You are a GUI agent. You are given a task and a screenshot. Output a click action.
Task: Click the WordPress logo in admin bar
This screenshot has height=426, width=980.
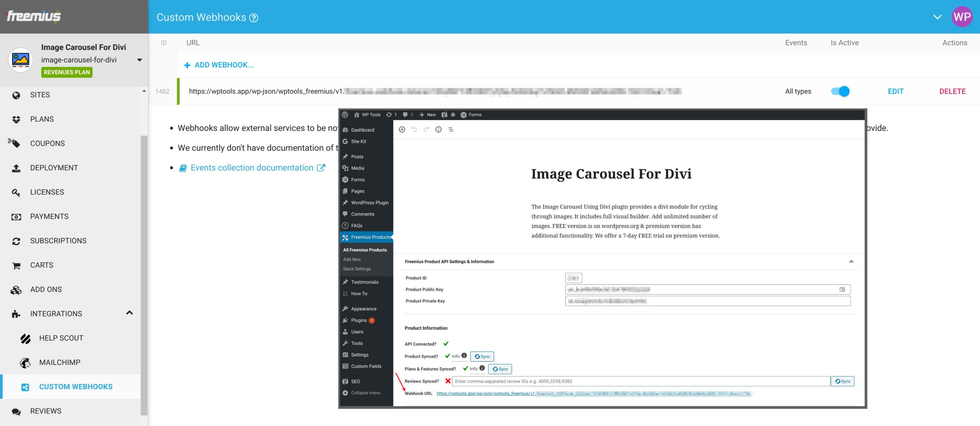coord(345,115)
